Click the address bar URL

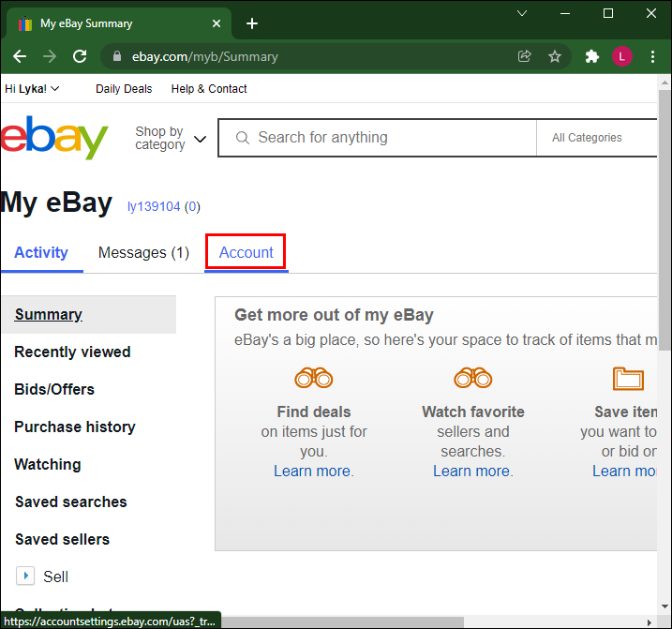coord(205,56)
